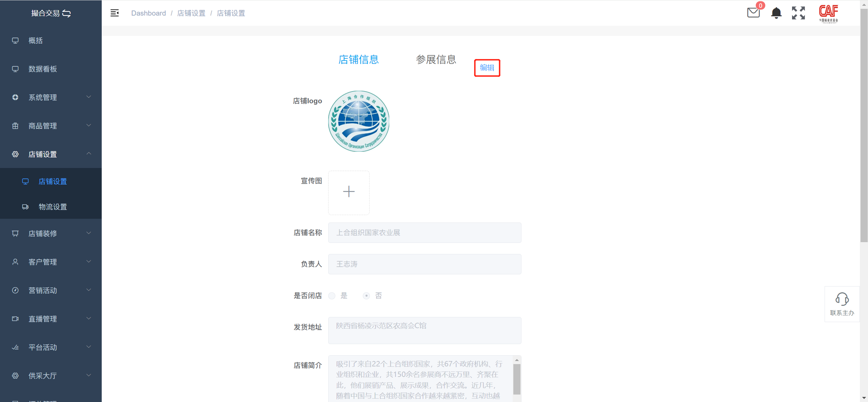Go to Dashboard breadcrumb link
Screen dimensions: 868x402
coord(149,13)
